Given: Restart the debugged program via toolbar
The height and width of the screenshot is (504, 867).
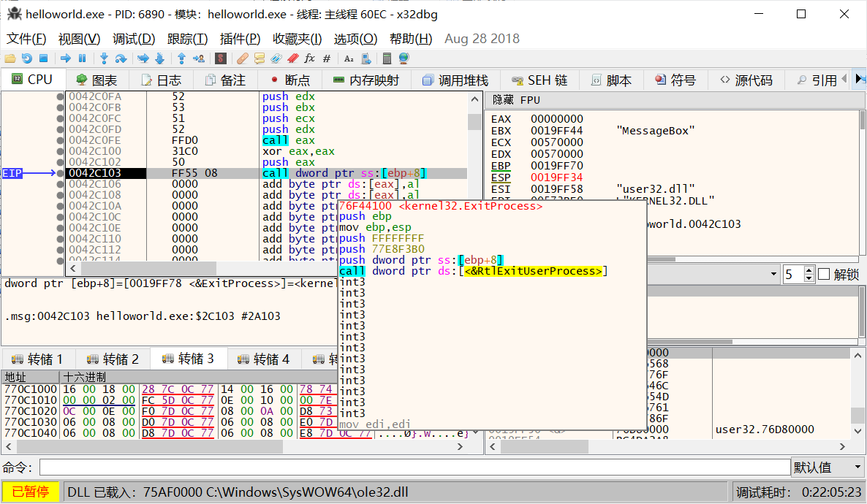Looking at the screenshot, I should tap(26, 58).
